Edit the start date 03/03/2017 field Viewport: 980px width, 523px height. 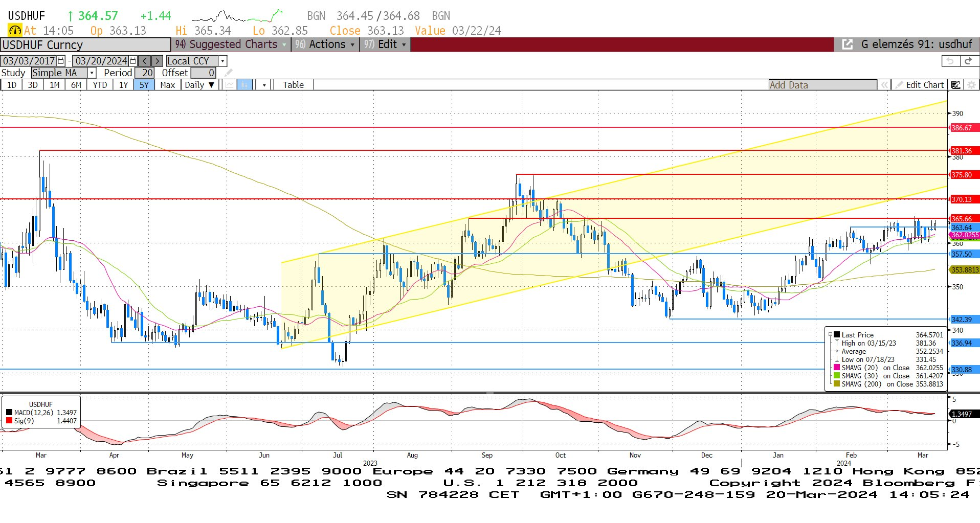pos(29,61)
